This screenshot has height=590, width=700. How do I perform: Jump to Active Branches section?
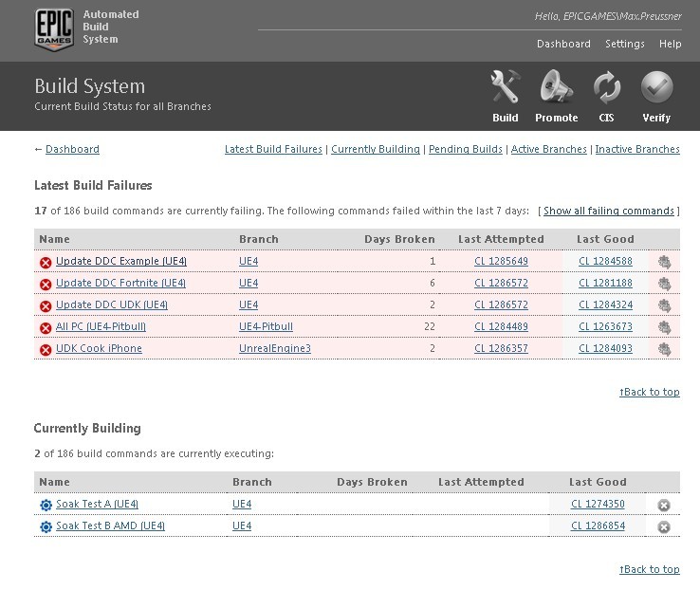(548, 149)
